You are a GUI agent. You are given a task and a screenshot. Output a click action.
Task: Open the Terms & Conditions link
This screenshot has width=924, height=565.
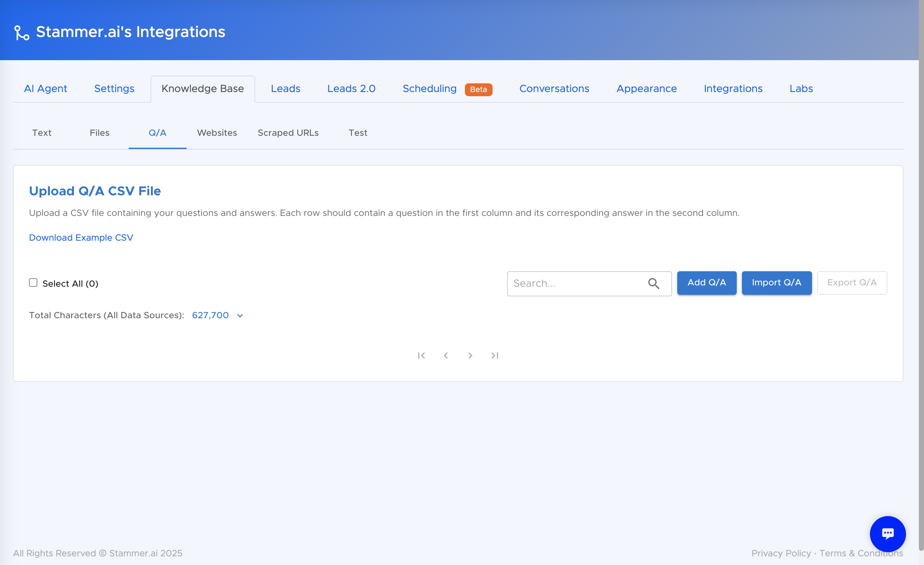tap(861, 553)
